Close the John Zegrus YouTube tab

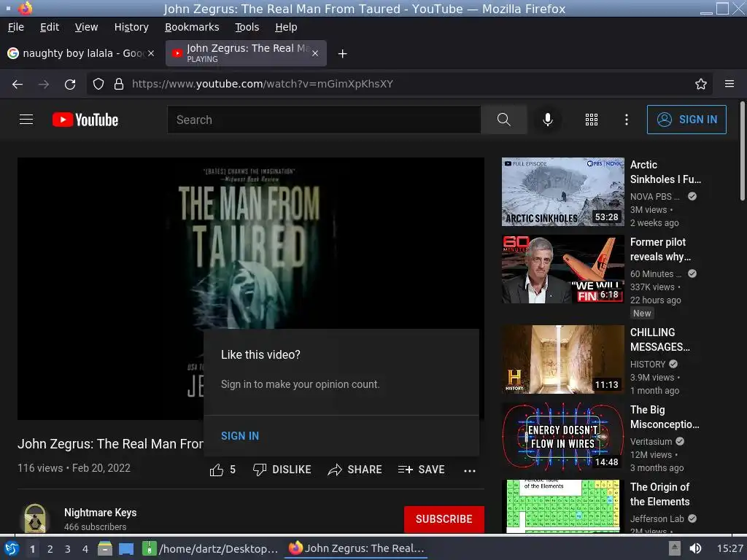point(315,53)
